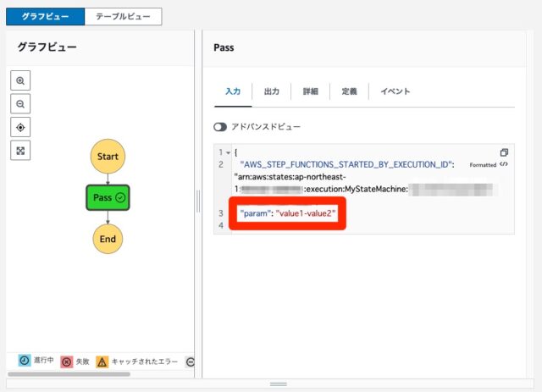Click the Pass heading in details panel
This screenshot has height=392, width=542.
pyautogui.click(x=224, y=47)
